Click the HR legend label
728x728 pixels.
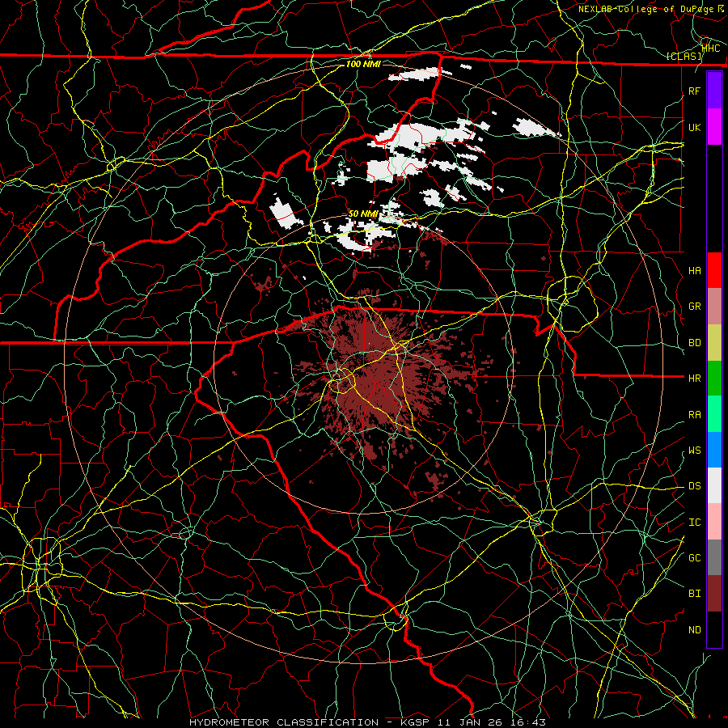pos(694,379)
